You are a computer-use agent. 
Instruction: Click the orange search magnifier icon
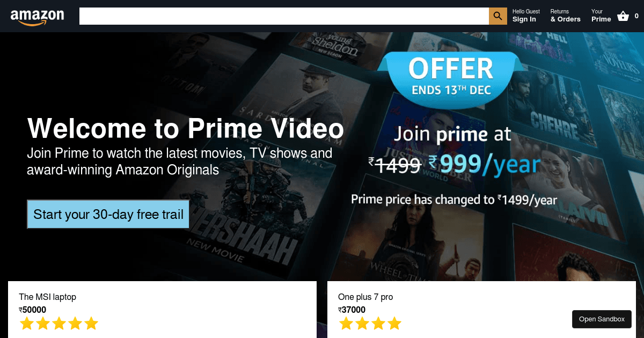[498, 16]
